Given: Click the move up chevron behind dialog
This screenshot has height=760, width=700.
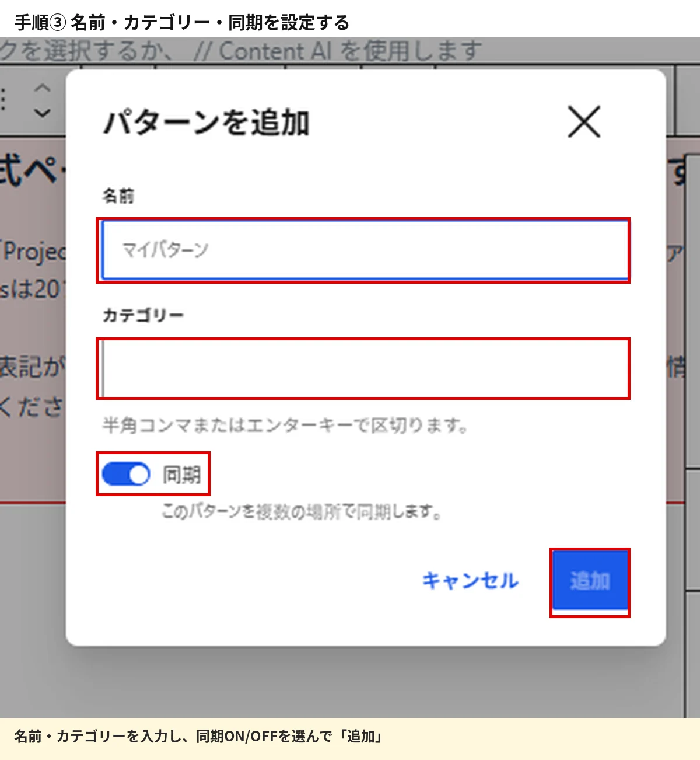Looking at the screenshot, I should pos(42,89).
